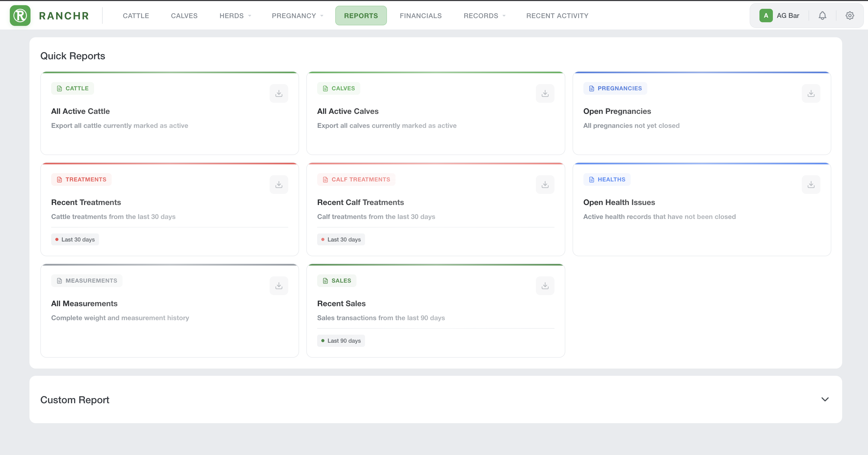Download the Recent Sales report
This screenshot has height=455, width=868.
tap(545, 286)
